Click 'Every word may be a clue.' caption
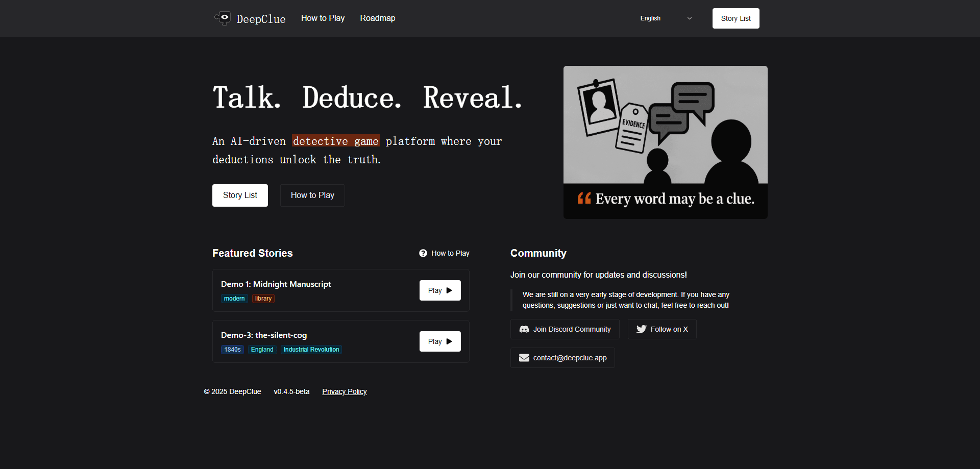This screenshot has width=980, height=469. (x=675, y=199)
